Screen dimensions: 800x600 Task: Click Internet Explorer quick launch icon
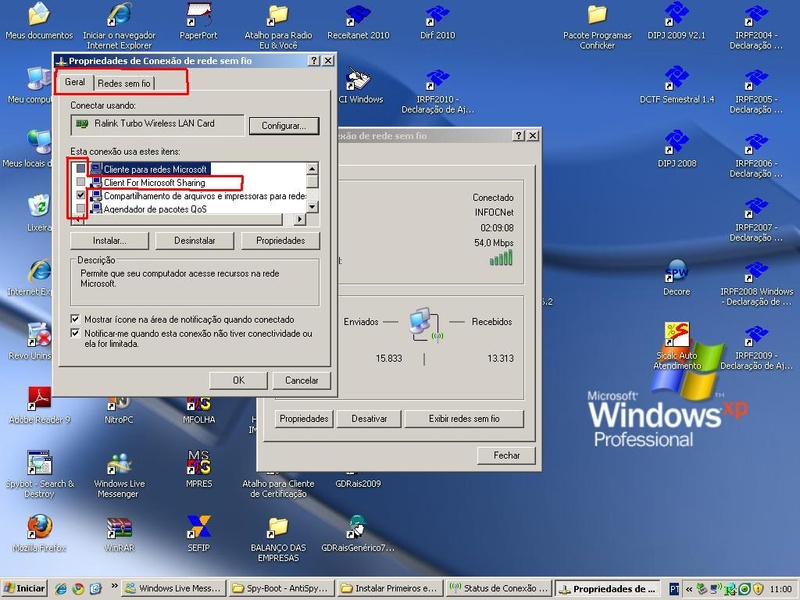[x=61, y=589]
